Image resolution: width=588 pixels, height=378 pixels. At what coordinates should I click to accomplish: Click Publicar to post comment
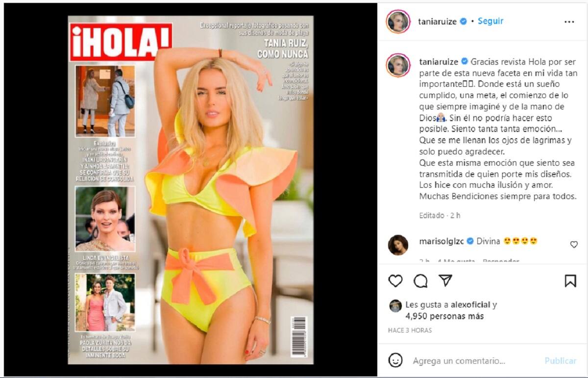click(561, 360)
